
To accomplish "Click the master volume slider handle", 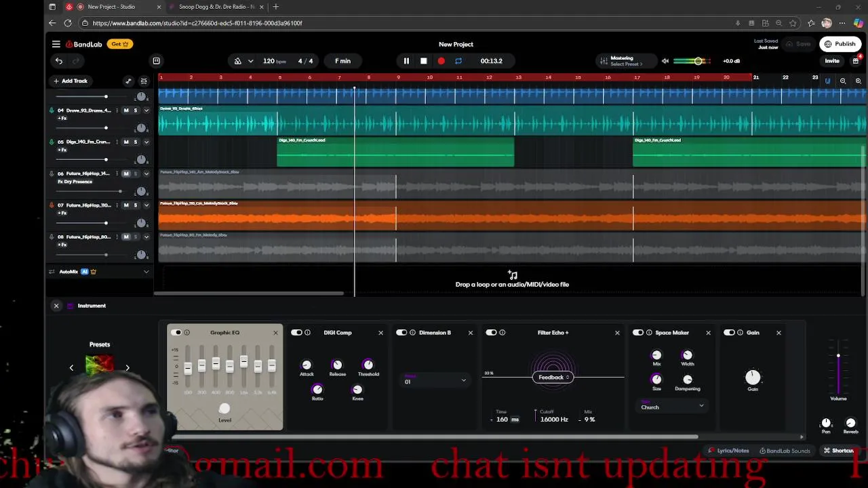I will (x=698, y=61).
